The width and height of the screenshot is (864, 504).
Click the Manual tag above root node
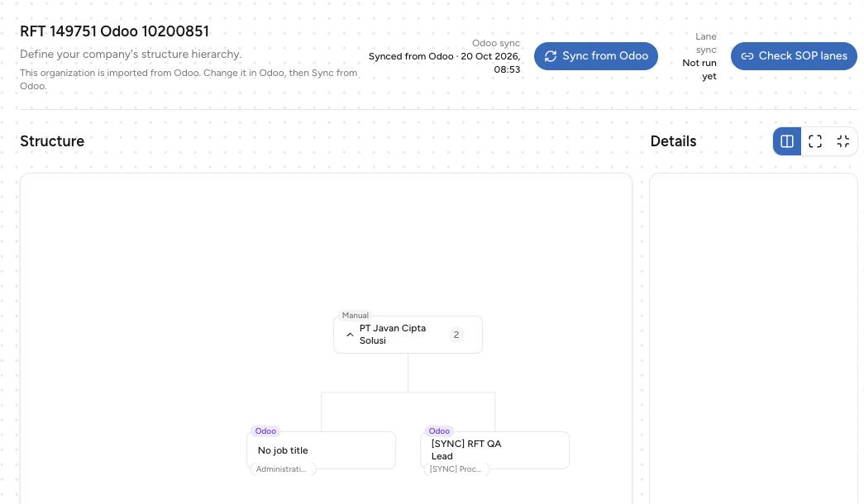355,316
